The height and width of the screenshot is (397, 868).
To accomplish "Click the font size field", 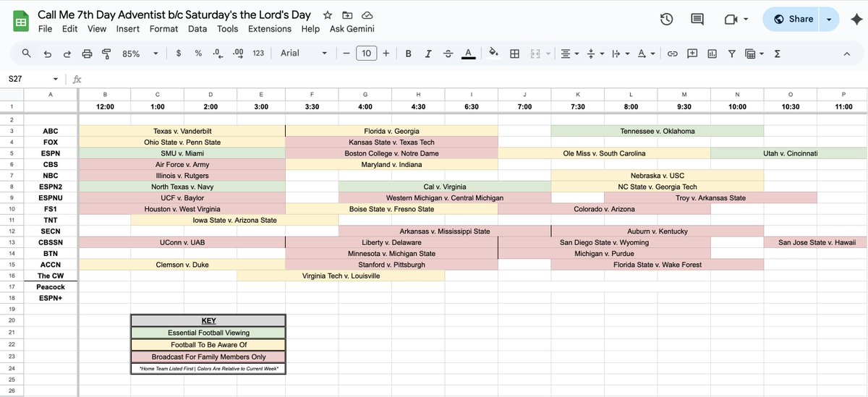I will [x=367, y=54].
